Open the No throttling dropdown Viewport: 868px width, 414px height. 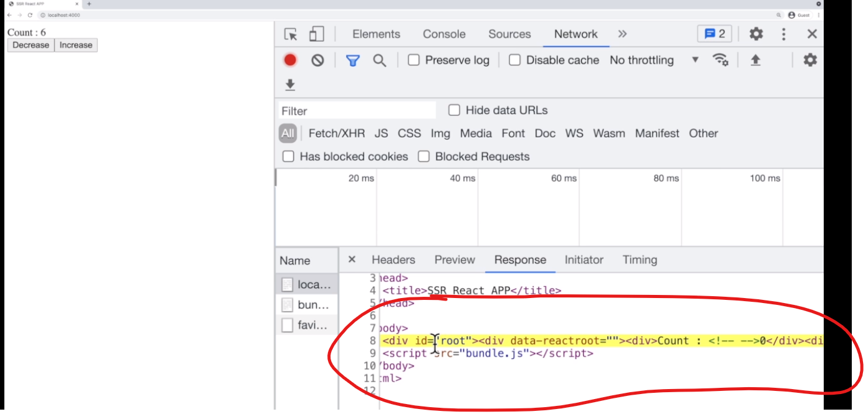(x=654, y=60)
